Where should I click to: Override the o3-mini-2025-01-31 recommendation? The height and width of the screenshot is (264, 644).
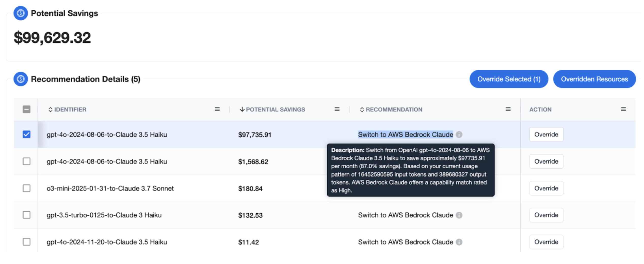pyautogui.click(x=546, y=188)
